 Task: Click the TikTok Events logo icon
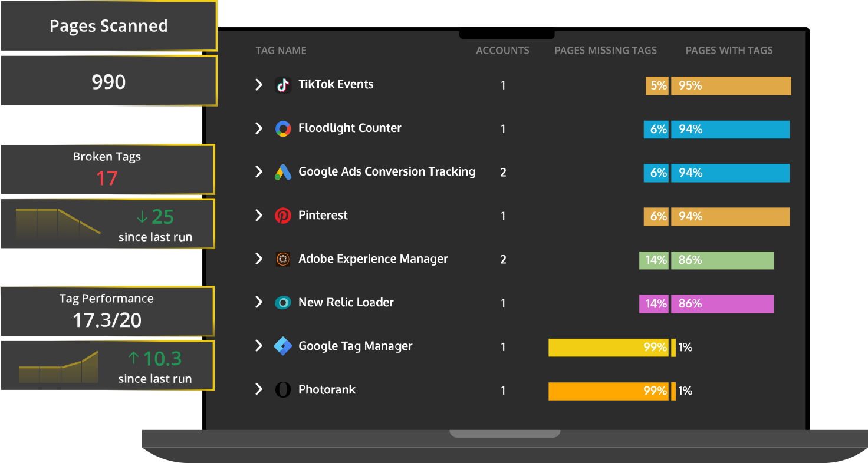pos(283,85)
